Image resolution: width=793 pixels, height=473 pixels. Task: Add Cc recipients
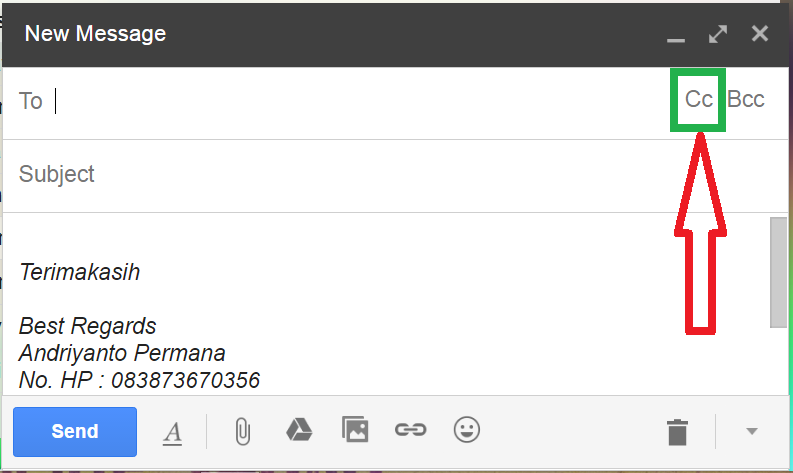tap(698, 100)
